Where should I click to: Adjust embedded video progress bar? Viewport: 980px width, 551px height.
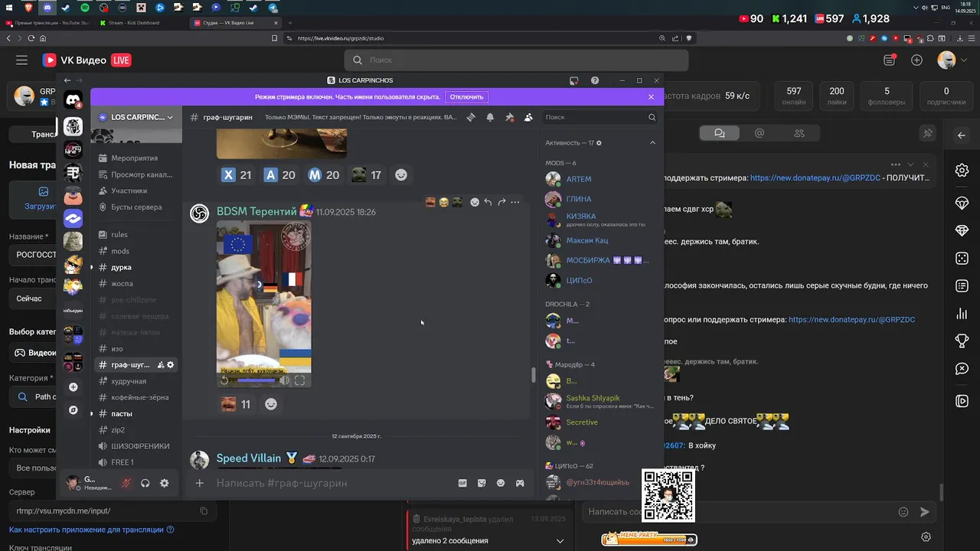click(256, 380)
